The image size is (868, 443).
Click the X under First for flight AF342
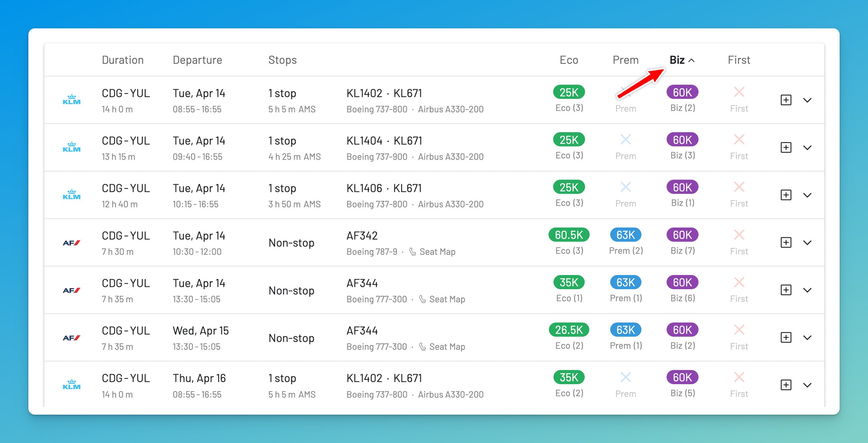click(739, 234)
